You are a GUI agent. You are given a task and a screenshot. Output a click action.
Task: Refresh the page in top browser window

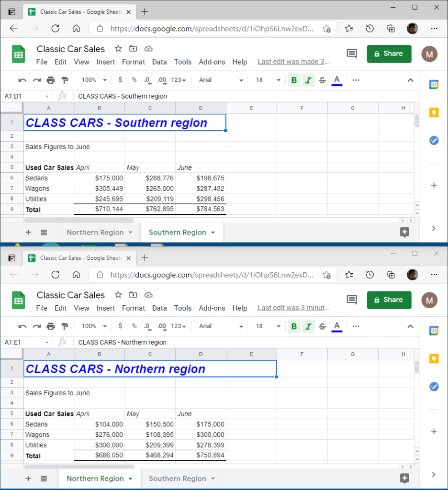click(56, 28)
